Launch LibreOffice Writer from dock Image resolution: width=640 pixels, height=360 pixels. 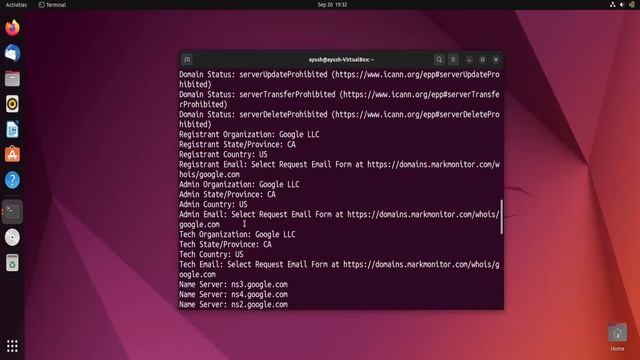(12, 129)
